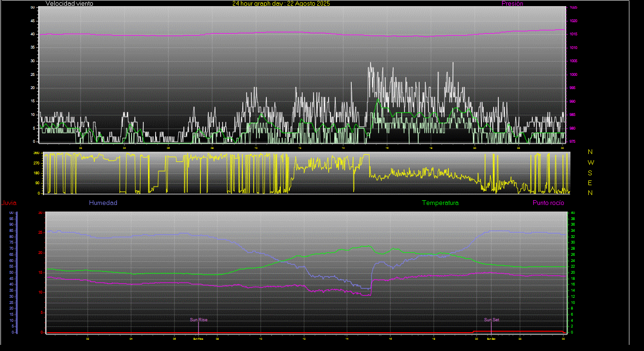
Task: Click the magenta 'Presión' legend label
Action: [x=512, y=3]
